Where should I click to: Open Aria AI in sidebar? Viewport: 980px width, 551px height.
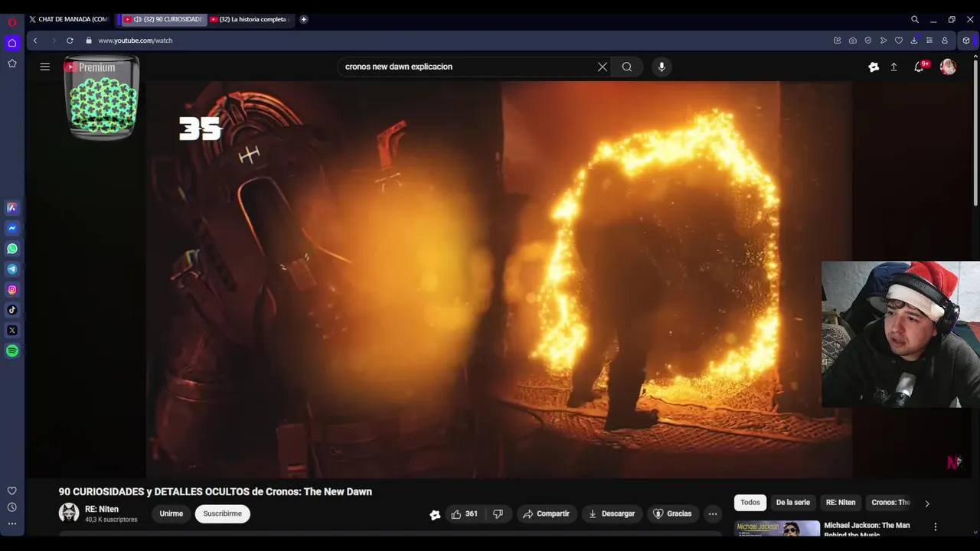pyautogui.click(x=12, y=207)
